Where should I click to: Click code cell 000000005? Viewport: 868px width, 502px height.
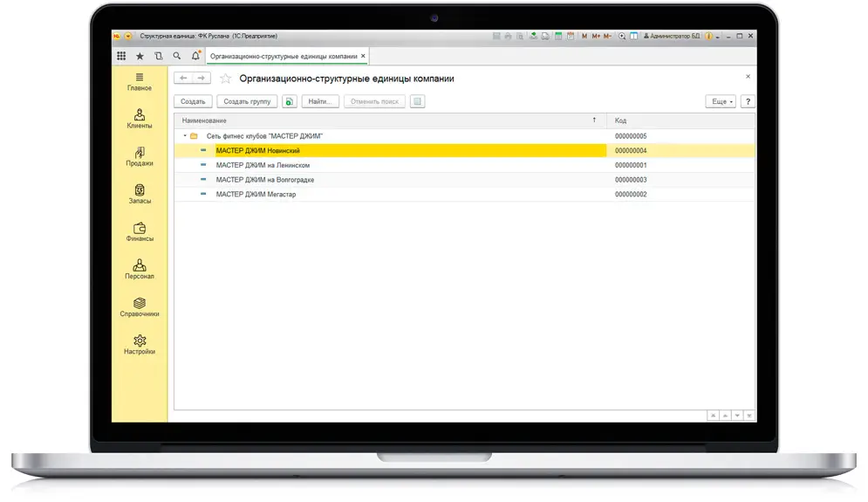coord(631,135)
